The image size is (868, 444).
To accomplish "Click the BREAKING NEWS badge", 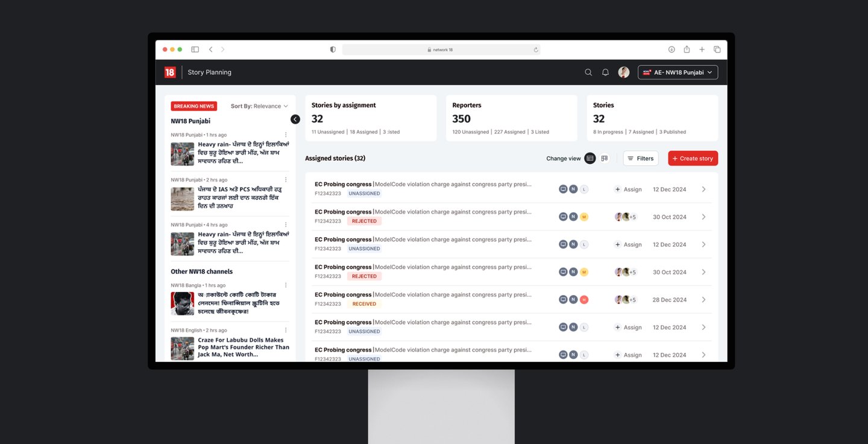I will point(194,106).
